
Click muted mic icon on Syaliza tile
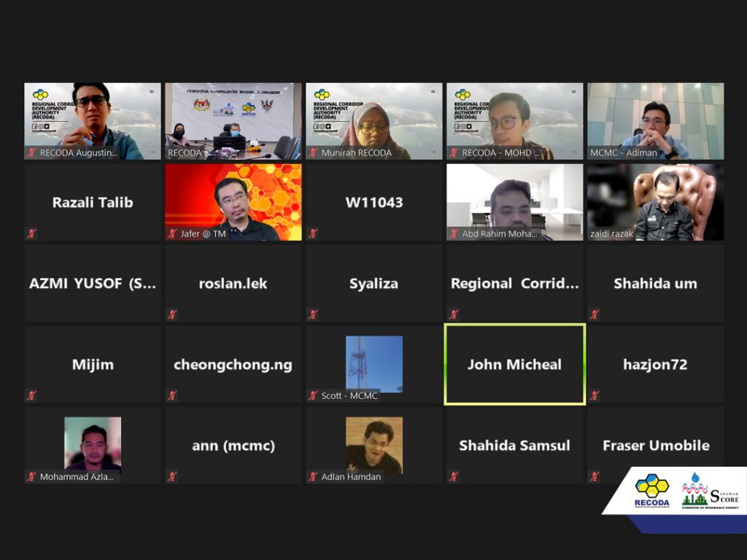click(x=313, y=314)
